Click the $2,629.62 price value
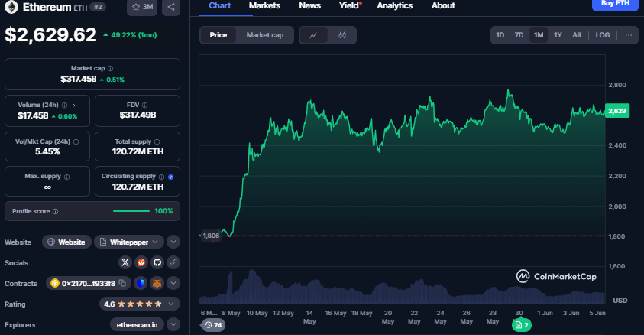 (x=50, y=35)
